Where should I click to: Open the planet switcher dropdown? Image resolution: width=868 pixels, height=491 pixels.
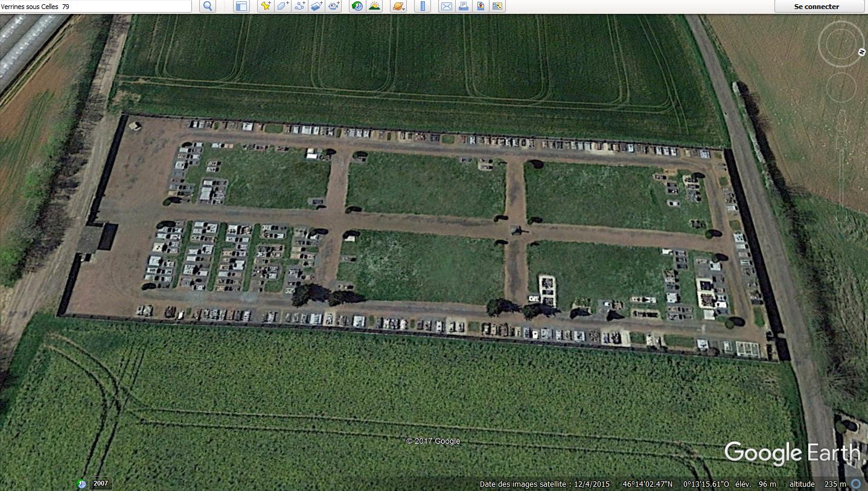pos(398,6)
